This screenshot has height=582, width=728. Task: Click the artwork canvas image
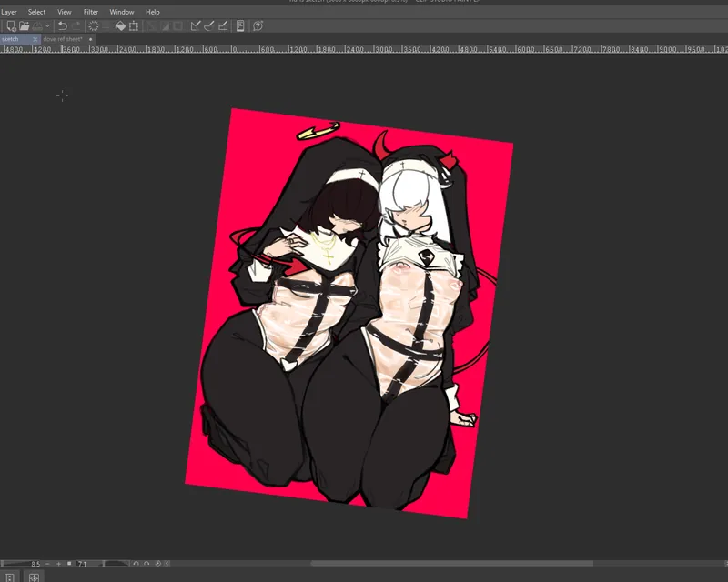[x=349, y=313]
